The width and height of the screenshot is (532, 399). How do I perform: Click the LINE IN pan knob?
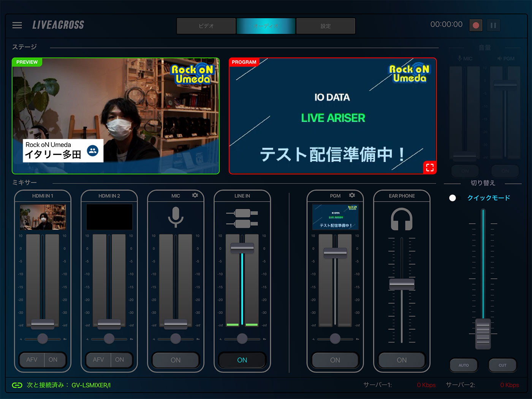tap(242, 339)
